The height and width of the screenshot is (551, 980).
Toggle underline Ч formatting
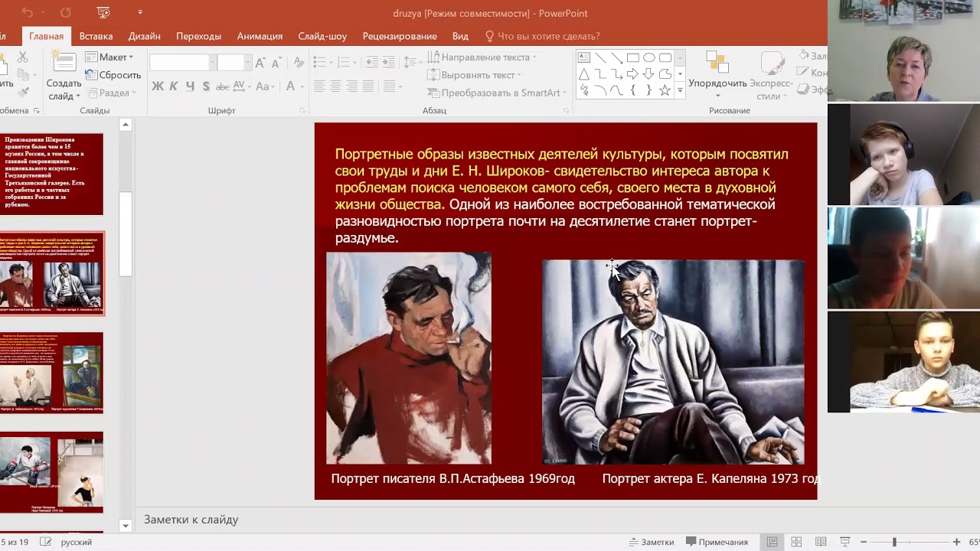pos(191,86)
